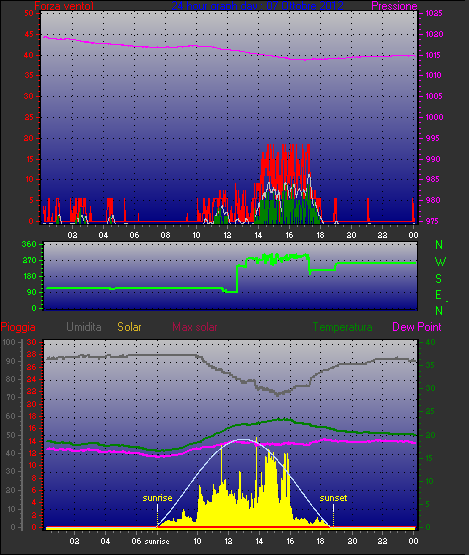Click the magenta Dew Point legend label
The width and height of the screenshot is (469, 555).
417,327
